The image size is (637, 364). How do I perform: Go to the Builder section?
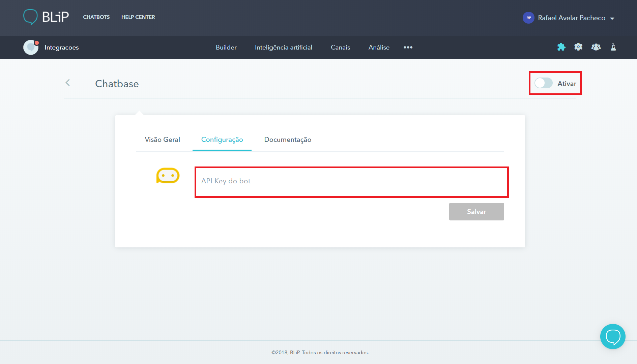pyautogui.click(x=226, y=48)
